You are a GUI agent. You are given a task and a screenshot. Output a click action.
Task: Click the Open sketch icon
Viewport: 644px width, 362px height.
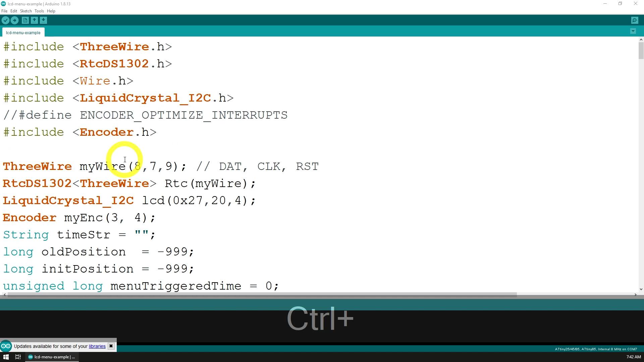[x=35, y=20]
